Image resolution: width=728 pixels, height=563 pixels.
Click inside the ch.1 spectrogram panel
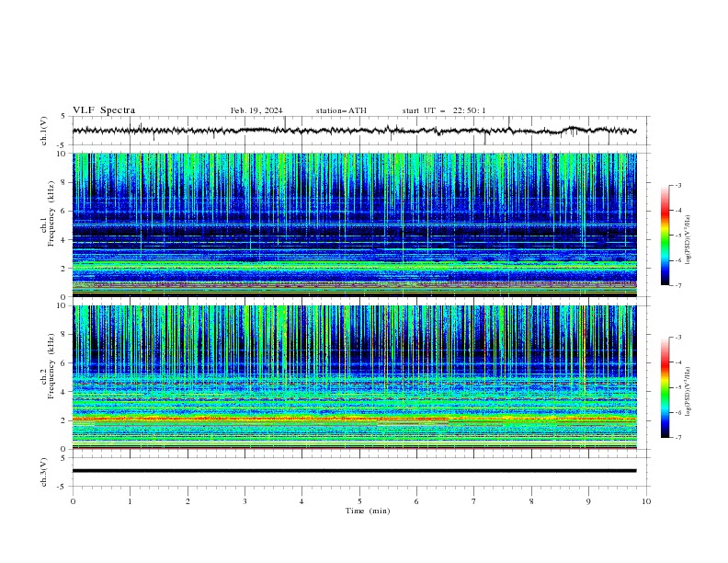(x=354, y=224)
